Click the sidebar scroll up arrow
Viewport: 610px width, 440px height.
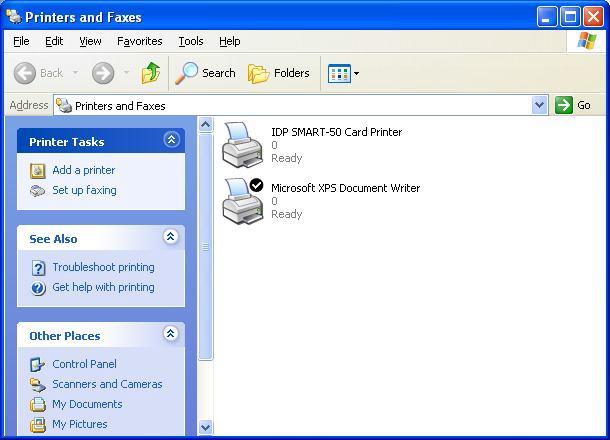click(x=205, y=124)
